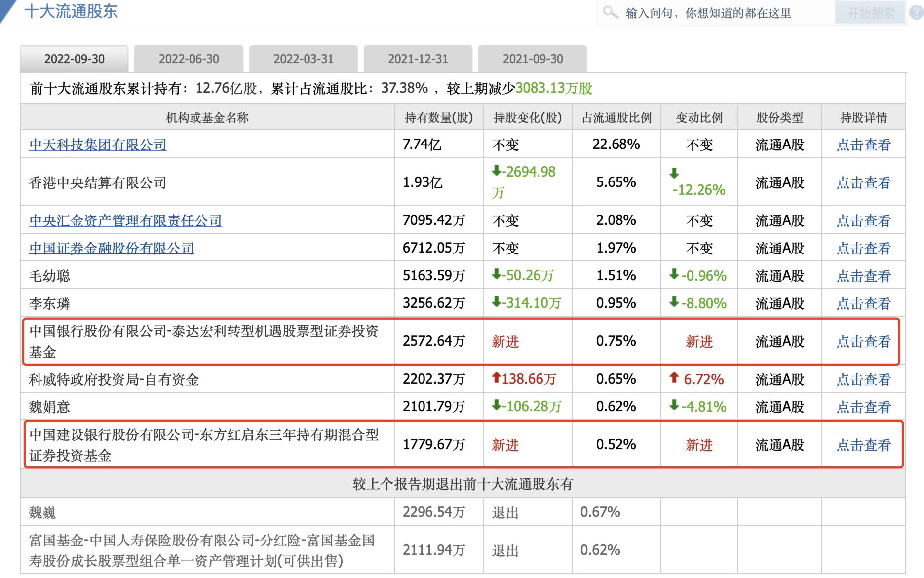Open 中国证券金融股份有限公司 link
This screenshot has width=924, height=578.
tap(112, 248)
